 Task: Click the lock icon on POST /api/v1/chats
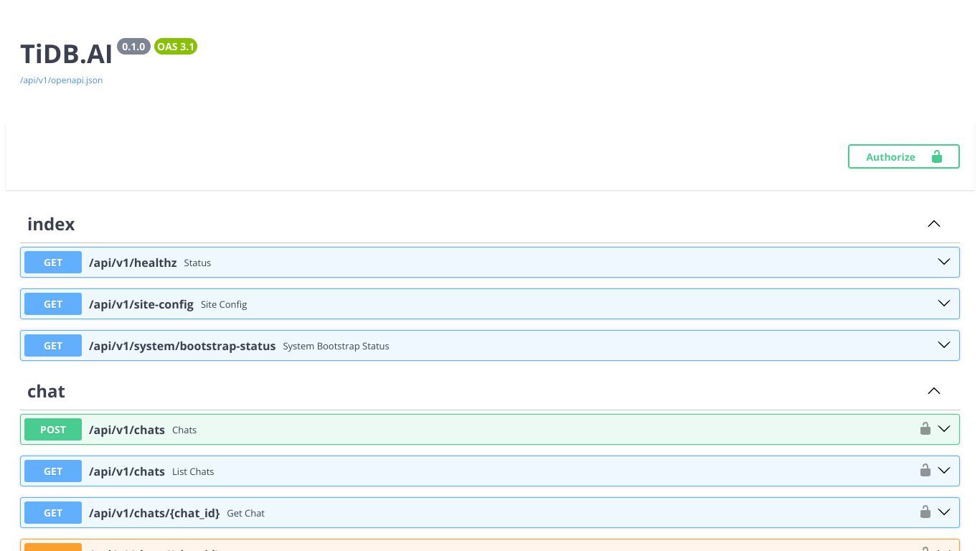925,428
